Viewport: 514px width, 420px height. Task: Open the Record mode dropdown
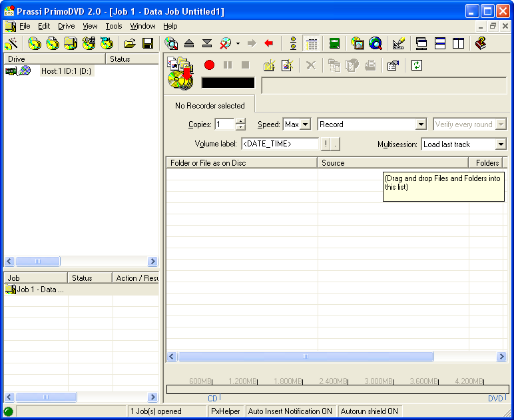(421, 124)
